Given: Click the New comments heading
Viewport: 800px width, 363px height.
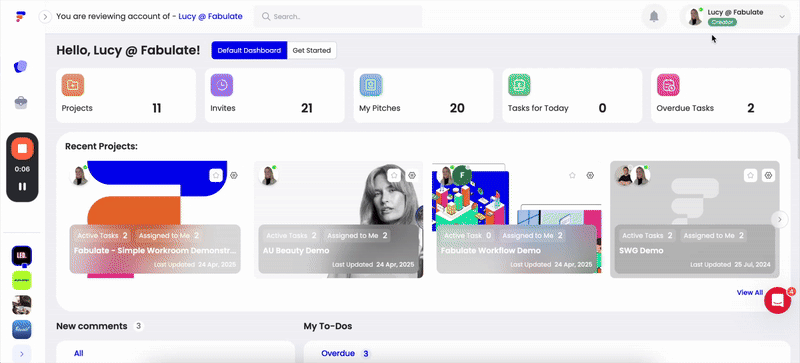Looking at the screenshot, I should [91, 326].
